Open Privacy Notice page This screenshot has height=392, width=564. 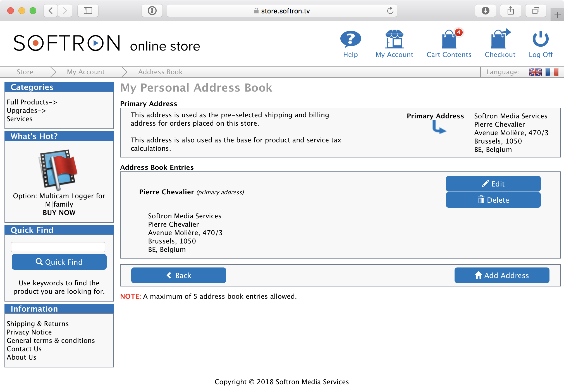pos(29,332)
